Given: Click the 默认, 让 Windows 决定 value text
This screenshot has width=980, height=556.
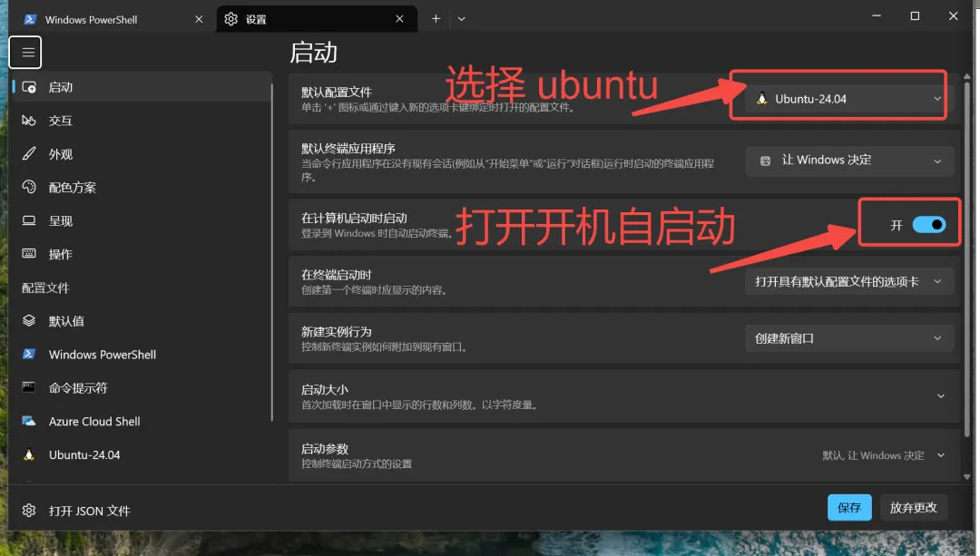Looking at the screenshot, I should 873,455.
